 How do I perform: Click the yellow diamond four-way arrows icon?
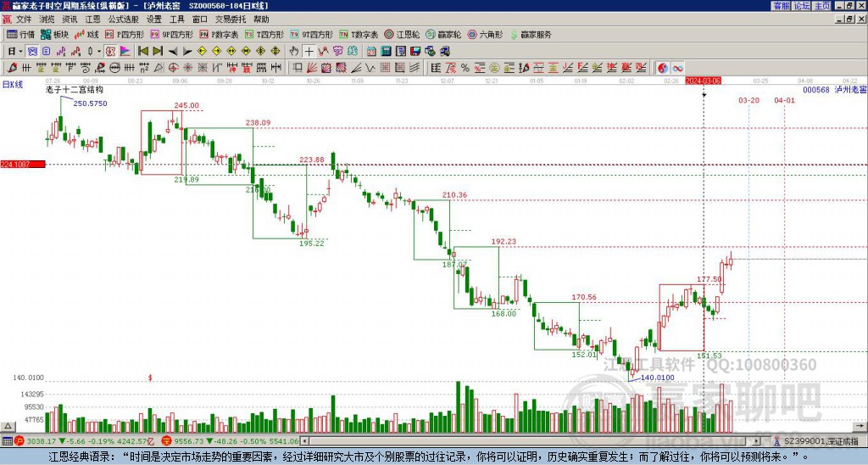point(275,52)
